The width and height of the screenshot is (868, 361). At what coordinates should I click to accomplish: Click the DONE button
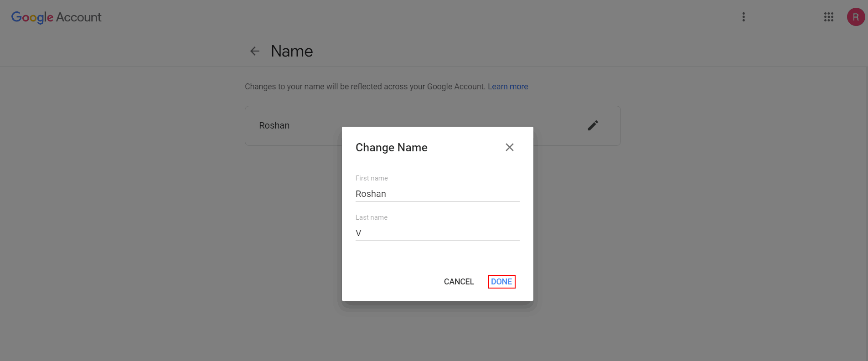coord(501,282)
